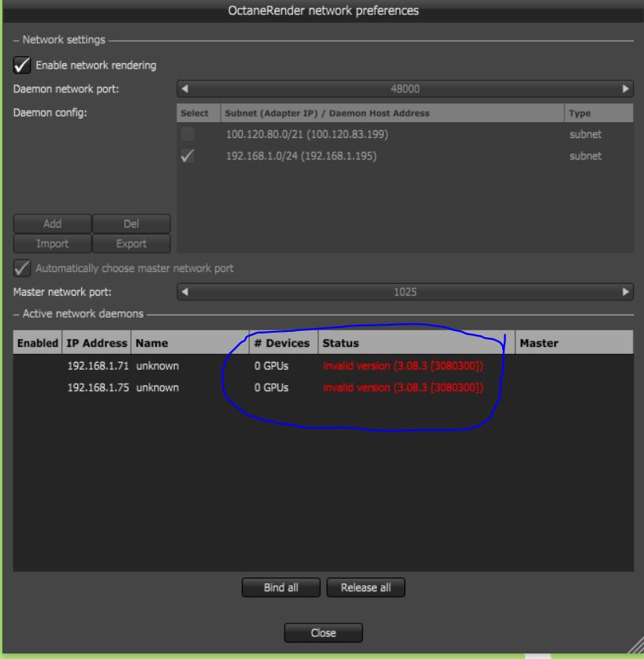Click the Del button

coord(131,224)
